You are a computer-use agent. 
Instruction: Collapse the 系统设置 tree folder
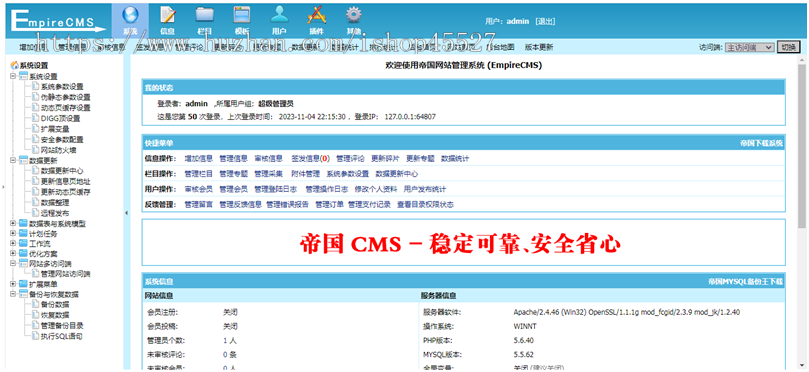(x=13, y=76)
